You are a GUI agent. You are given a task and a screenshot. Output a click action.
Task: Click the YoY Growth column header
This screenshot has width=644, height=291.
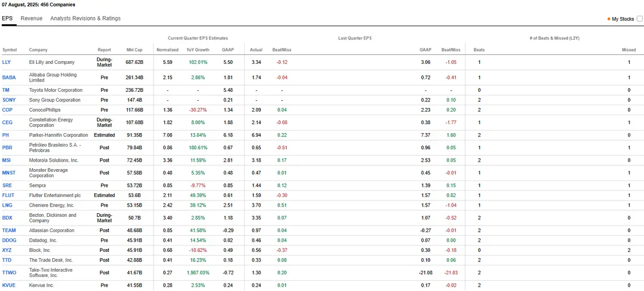(197, 50)
